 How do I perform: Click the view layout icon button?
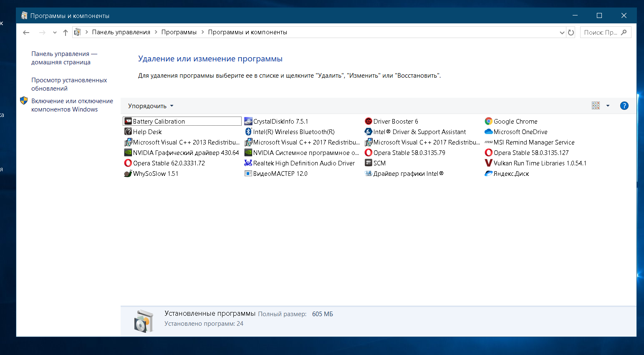(x=596, y=106)
